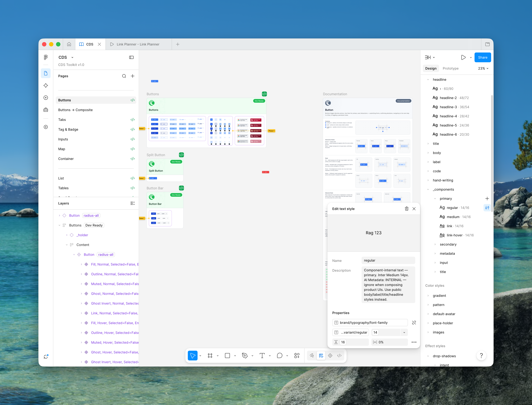The width and height of the screenshot is (532, 405).
Task: Toggle the left sidebar collapse icon
Action: [132, 57]
